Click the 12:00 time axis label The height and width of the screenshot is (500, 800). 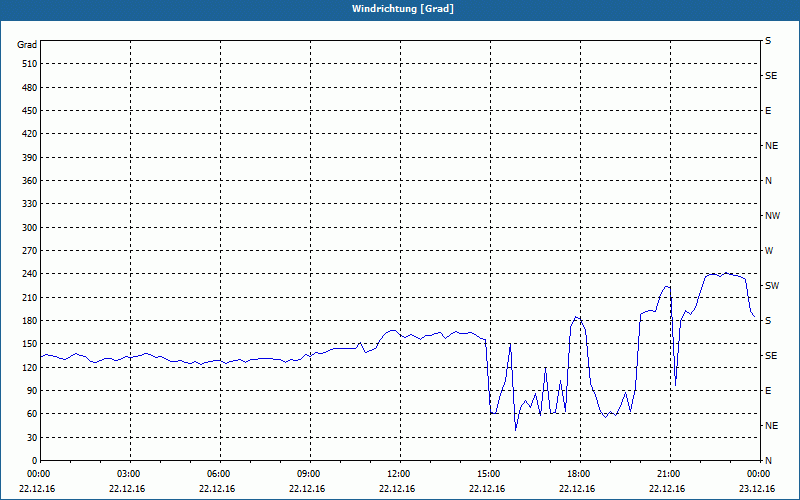pyautogui.click(x=401, y=474)
